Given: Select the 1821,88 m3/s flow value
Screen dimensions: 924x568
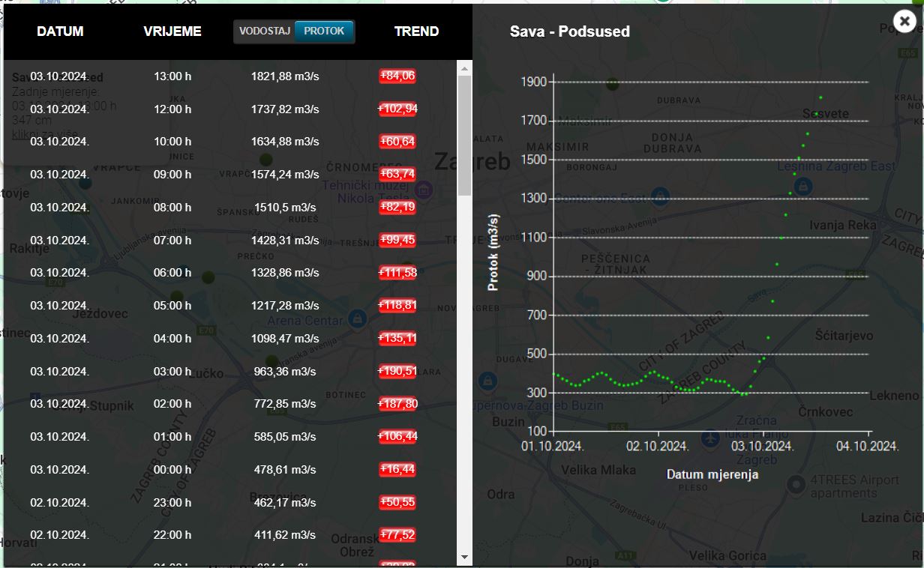Looking at the screenshot, I should tap(285, 76).
